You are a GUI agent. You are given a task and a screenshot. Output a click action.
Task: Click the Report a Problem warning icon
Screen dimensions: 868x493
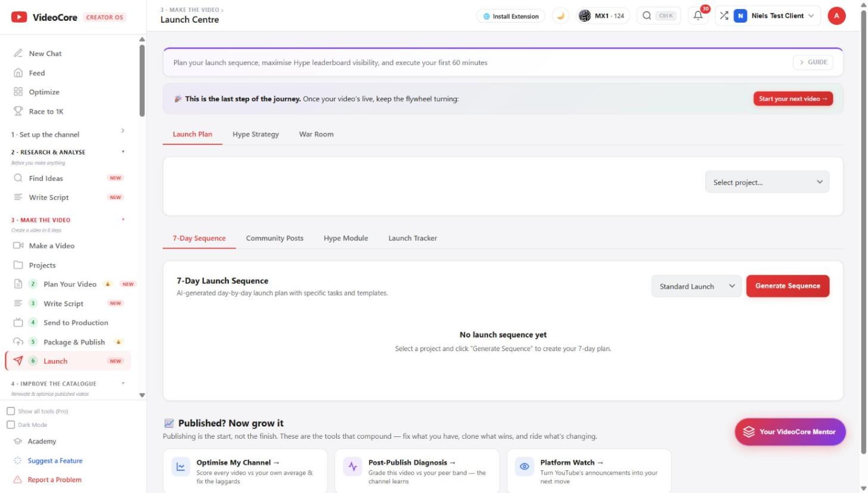point(18,480)
